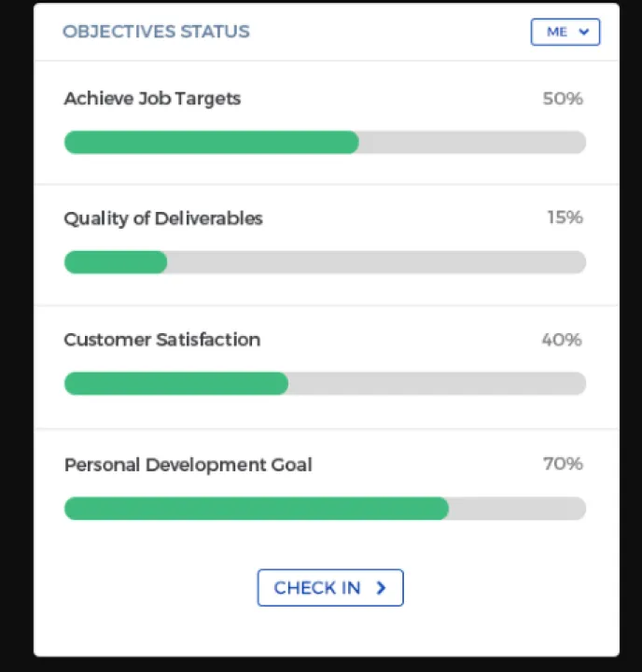Open the ME dropdown selector
642x672 pixels.
point(565,32)
